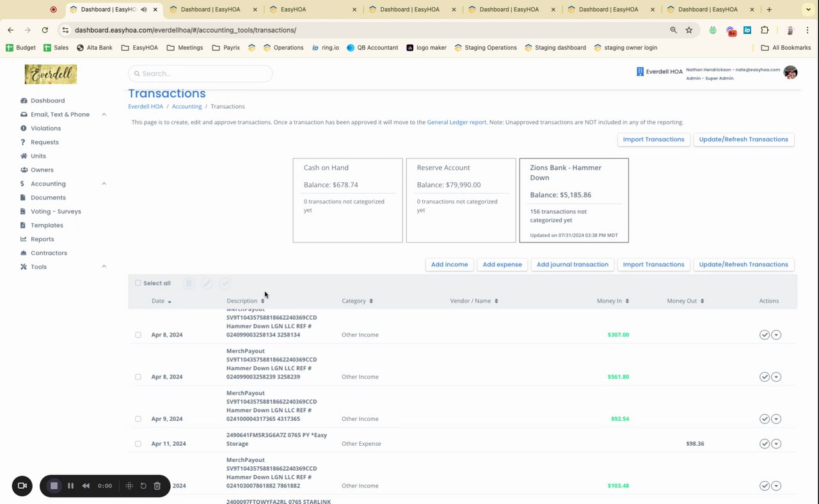Open the General Ledger report link
This screenshot has width=819, height=504.
[456, 122]
